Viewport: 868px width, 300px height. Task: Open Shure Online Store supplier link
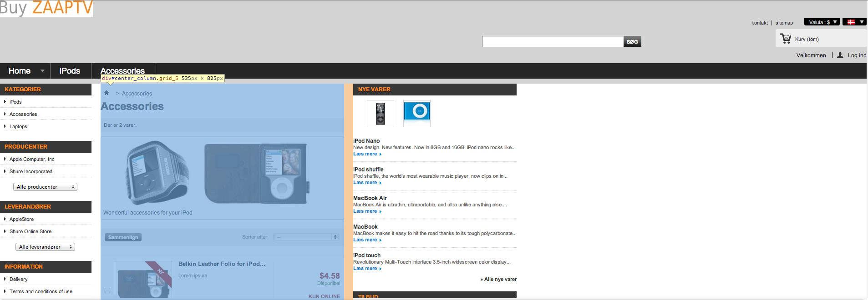pos(30,231)
